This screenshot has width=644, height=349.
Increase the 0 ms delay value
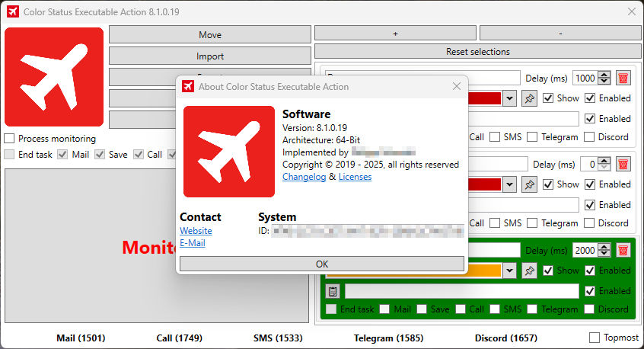(x=604, y=161)
